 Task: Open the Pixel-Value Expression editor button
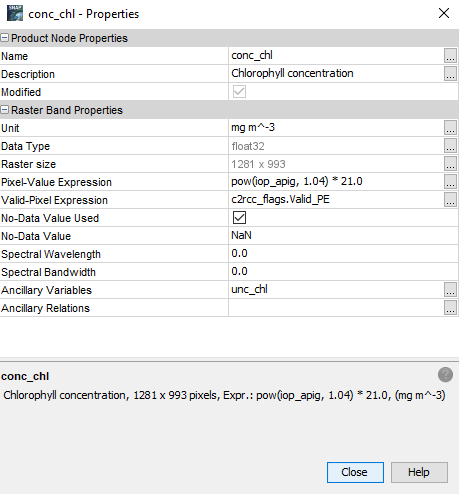(x=450, y=182)
